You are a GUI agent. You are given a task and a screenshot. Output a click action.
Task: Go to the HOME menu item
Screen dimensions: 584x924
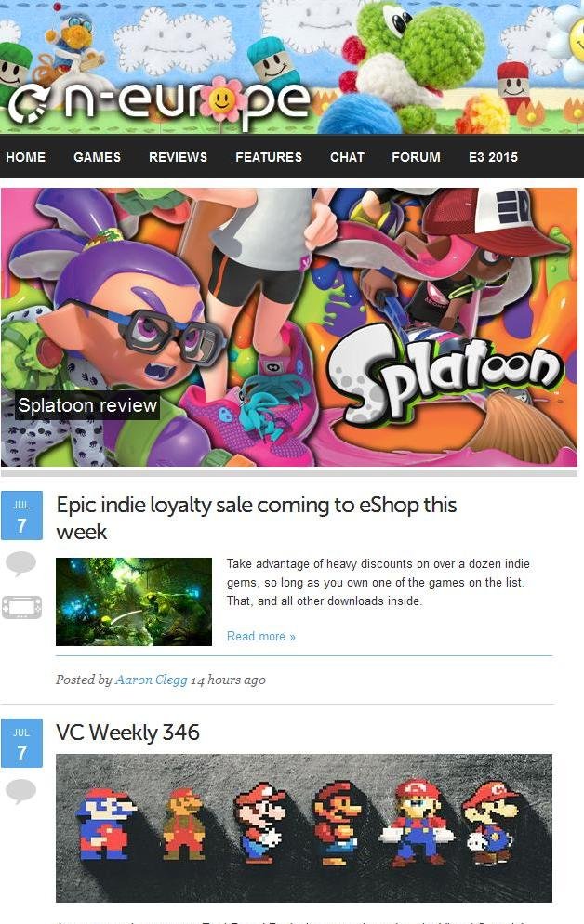pyautogui.click(x=25, y=157)
